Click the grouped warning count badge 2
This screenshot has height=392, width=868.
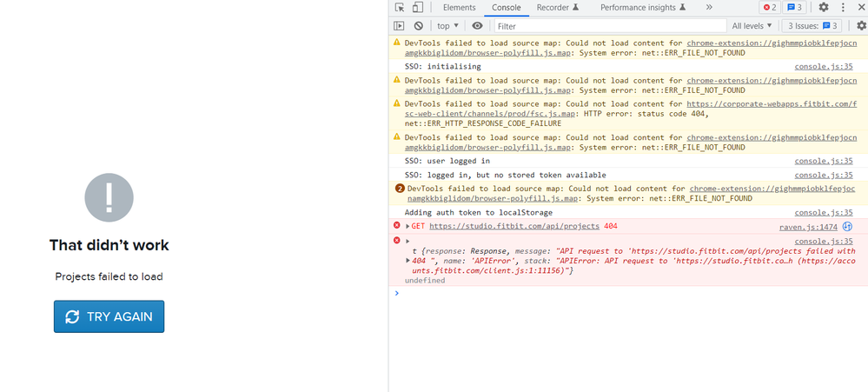(400, 189)
